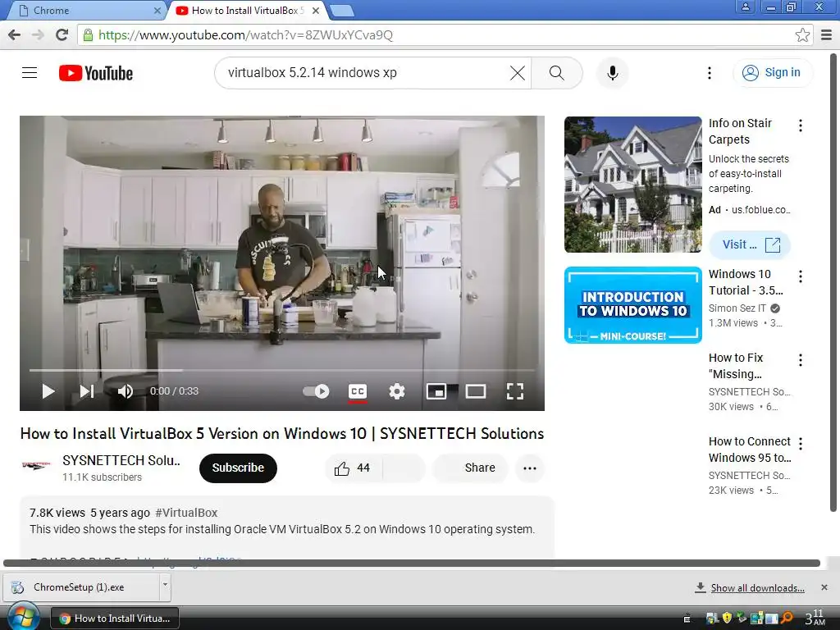Click the taskbar clock
Viewport: 840px width, 630px height.
(815, 618)
